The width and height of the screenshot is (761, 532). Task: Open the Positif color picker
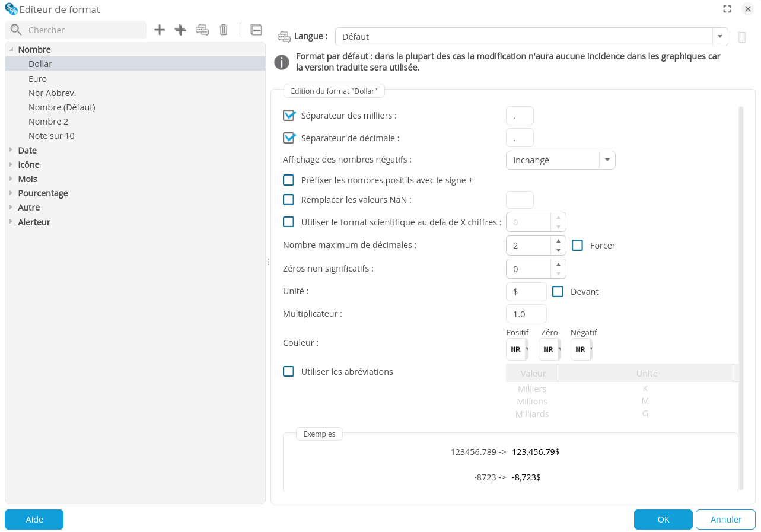[x=516, y=349]
